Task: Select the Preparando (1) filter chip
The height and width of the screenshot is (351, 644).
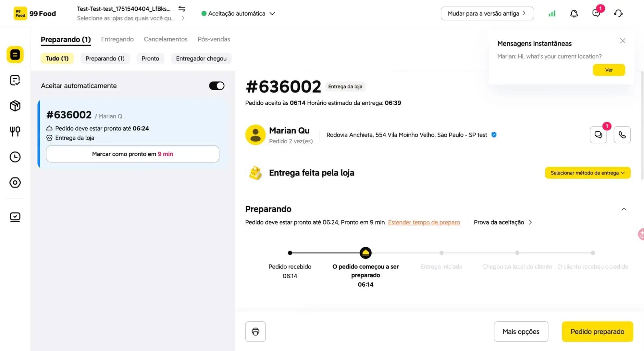Action: [x=105, y=58]
